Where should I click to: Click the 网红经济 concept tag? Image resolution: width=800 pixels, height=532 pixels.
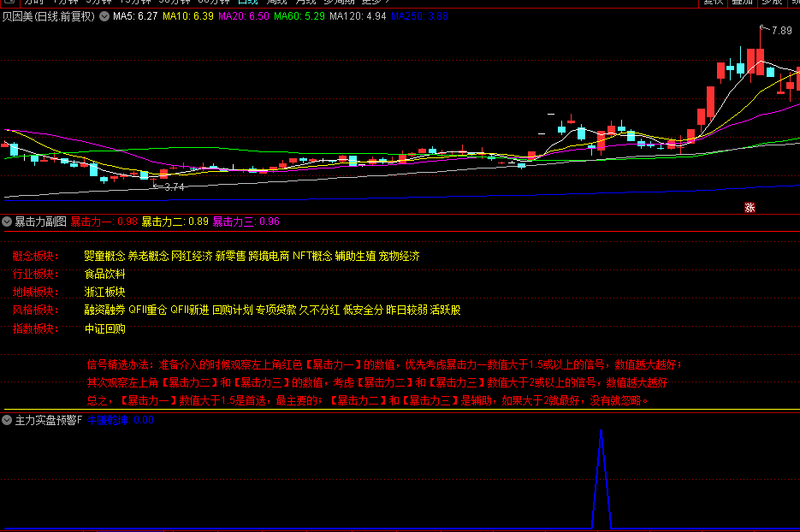tap(192, 256)
